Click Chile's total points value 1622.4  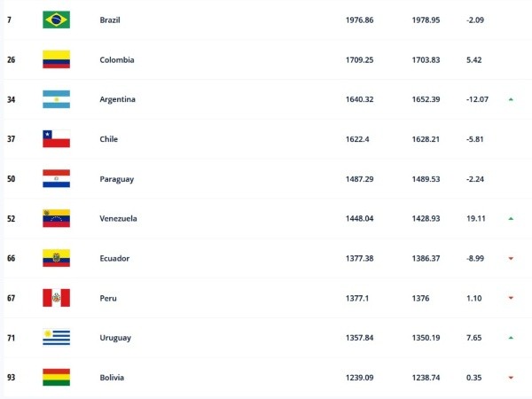358,139
